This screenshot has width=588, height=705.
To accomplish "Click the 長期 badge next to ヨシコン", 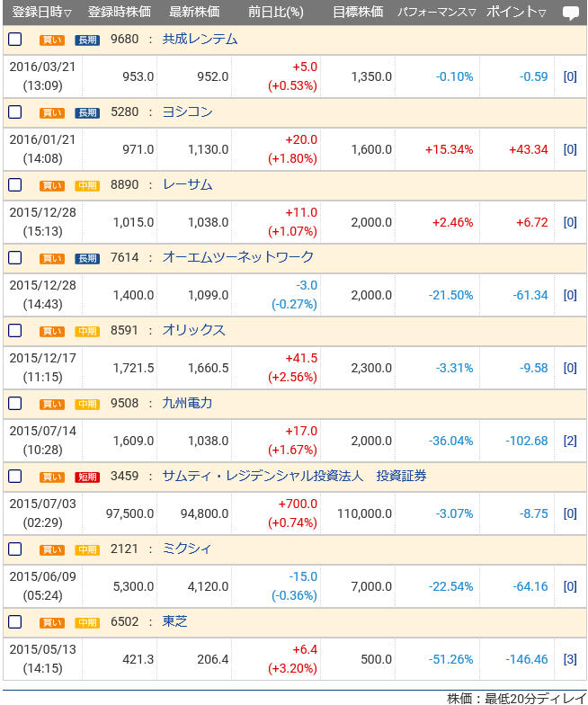I will (87, 112).
